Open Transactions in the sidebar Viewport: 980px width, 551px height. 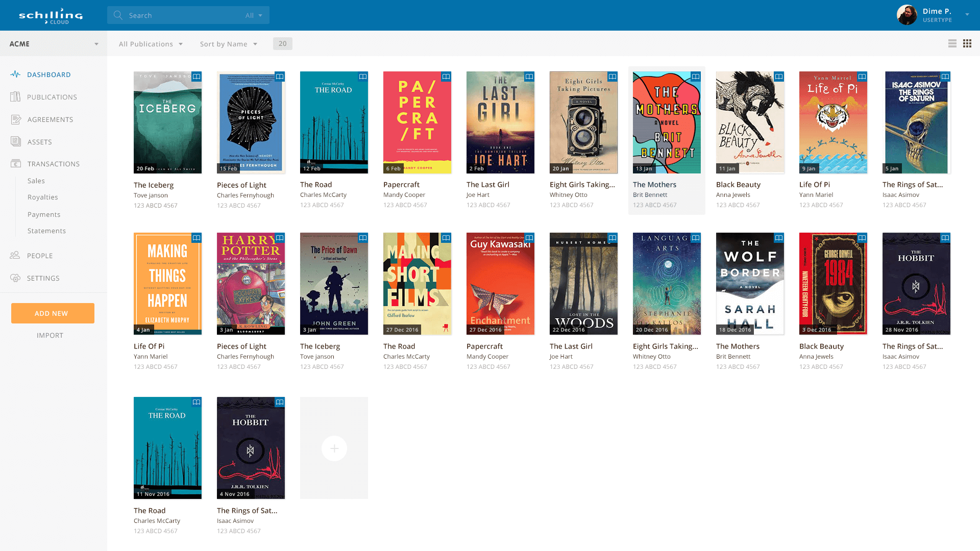[x=54, y=164]
